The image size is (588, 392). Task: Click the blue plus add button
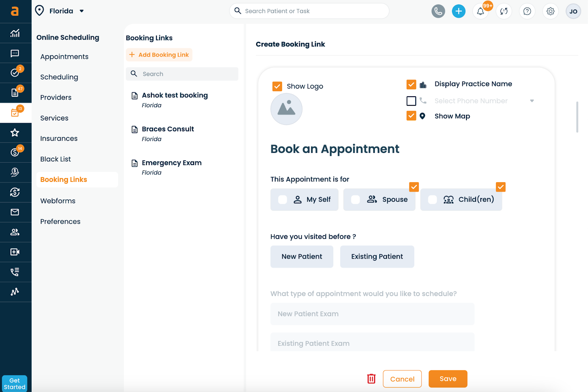click(x=458, y=11)
